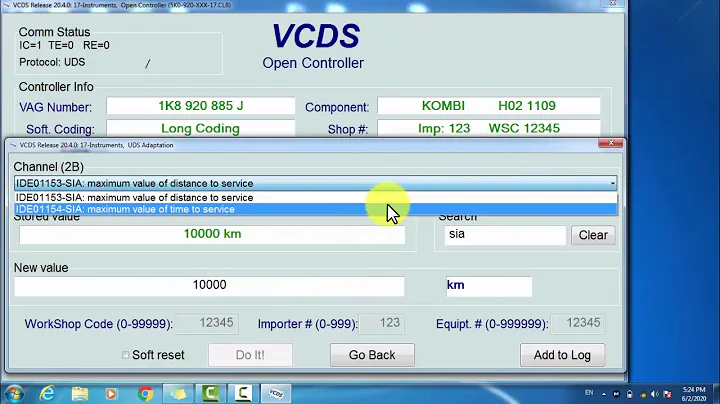The height and width of the screenshot is (404, 720).
Task: Click the VCDS title bar icon of UDS Adaptation
Action: pyautogui.click(x=13, y=145)
